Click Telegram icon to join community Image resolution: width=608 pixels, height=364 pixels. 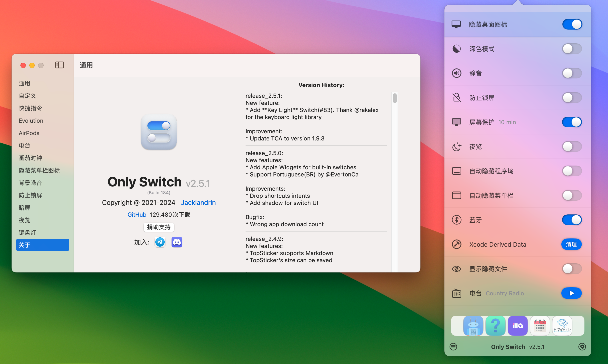click(160, 241)
